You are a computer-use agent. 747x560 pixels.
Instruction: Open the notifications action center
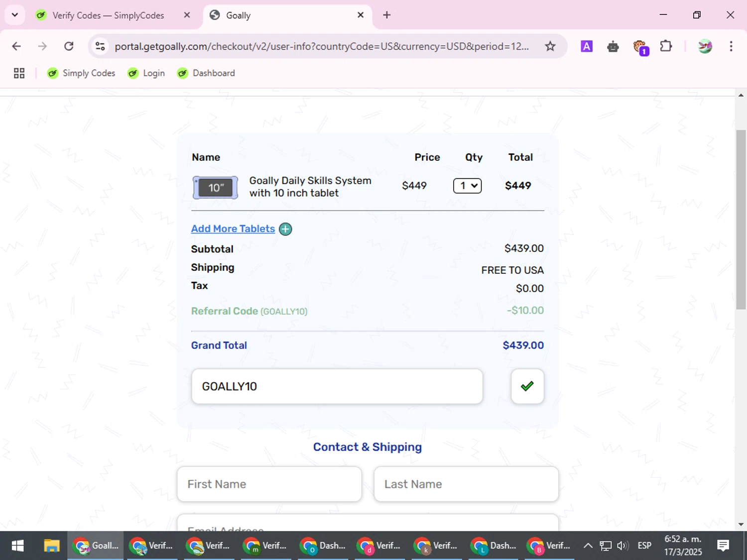pyautogui.click(x=723, y=546)
